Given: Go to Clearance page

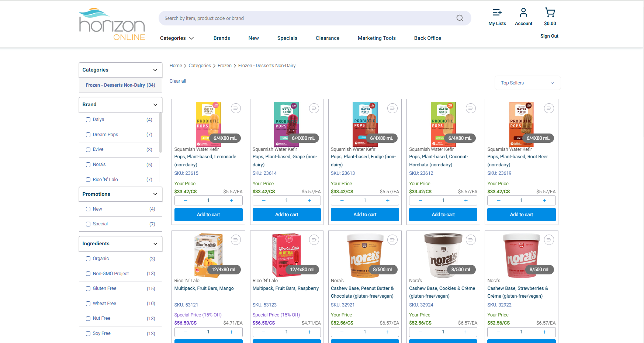Looking at the screenshot, I should (x=328, y=38).
